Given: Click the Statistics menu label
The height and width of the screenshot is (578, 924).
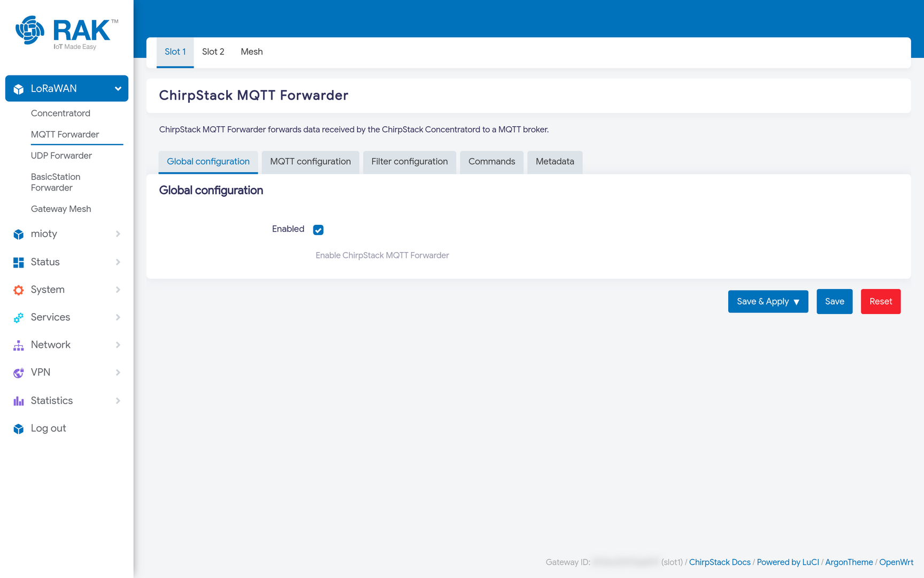Looking at the screenshot, I should coord(52,400).
